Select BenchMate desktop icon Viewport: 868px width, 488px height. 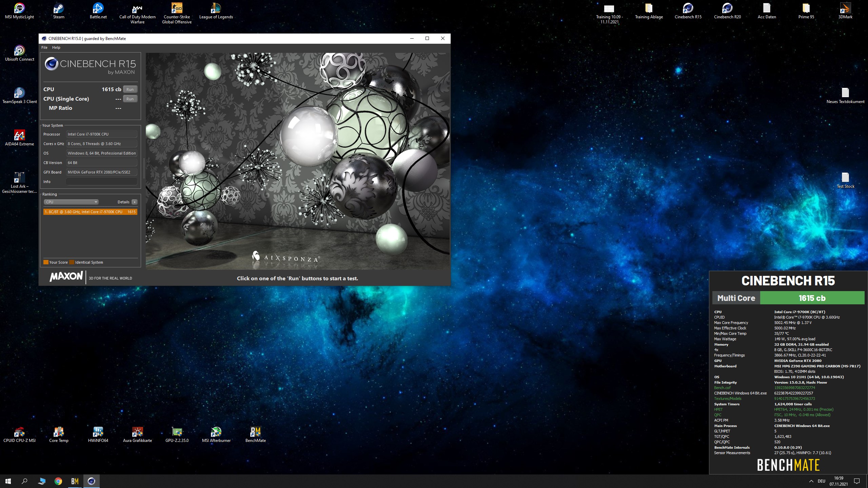pyautogui.click(x=255, y=434)
